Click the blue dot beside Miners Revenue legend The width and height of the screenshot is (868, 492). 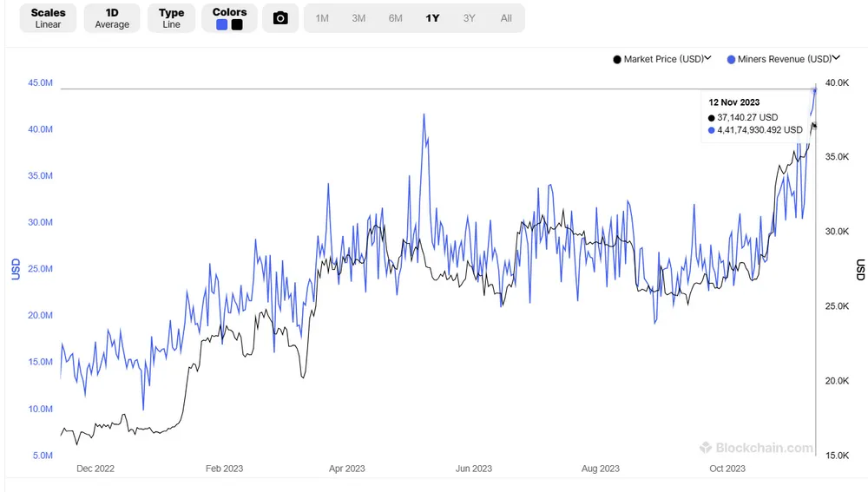pyautogui.click(x=731, y=59)
